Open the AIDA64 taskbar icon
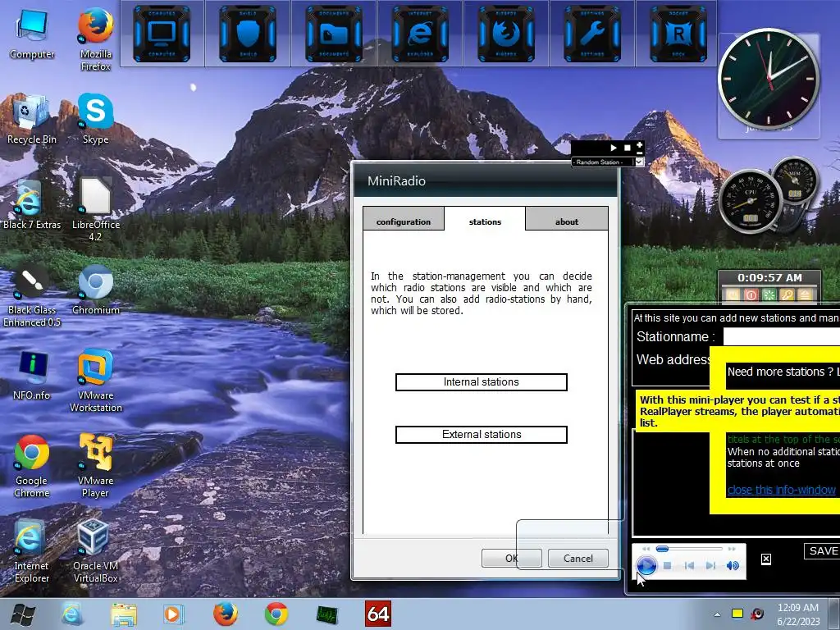840x630 pixels. coord(377,614)
